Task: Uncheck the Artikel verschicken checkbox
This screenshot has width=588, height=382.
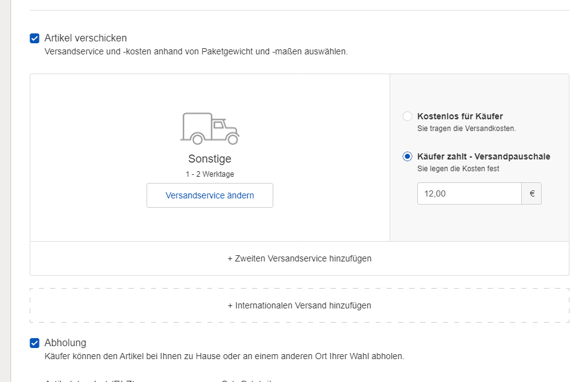Action: point(35,38)
